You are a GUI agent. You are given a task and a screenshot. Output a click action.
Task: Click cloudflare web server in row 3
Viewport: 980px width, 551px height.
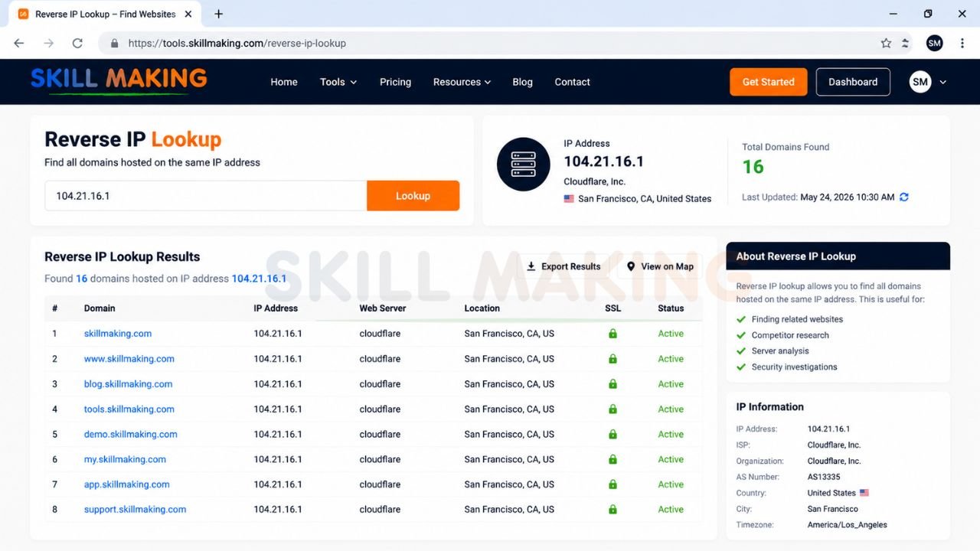(381, 384)
